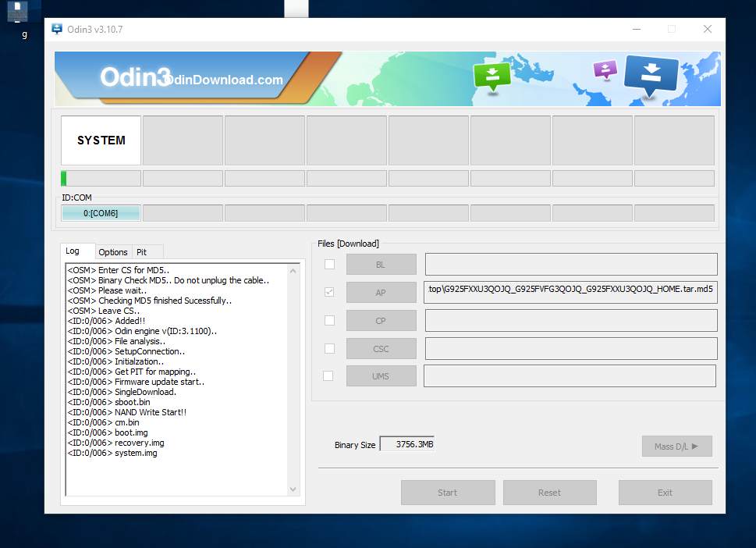
Task: Click the Start button
Action: pyautogui.click(x=448, y=493)
